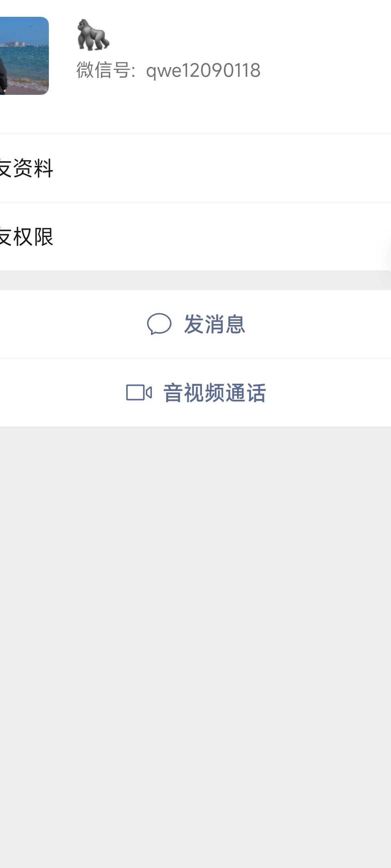Viewport: 391px width, 868px height.
Task: Click empty space right of 音视频通话 label
Action: (x=329, y=393)
